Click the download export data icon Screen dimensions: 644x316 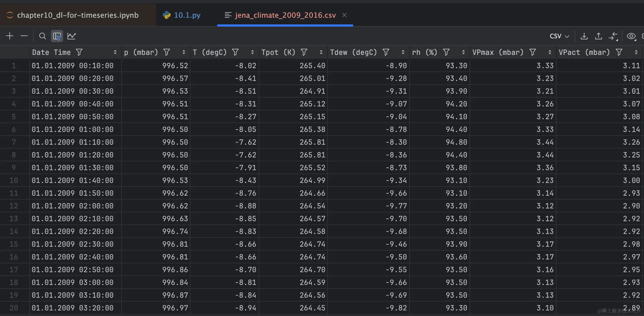(584, 36)
